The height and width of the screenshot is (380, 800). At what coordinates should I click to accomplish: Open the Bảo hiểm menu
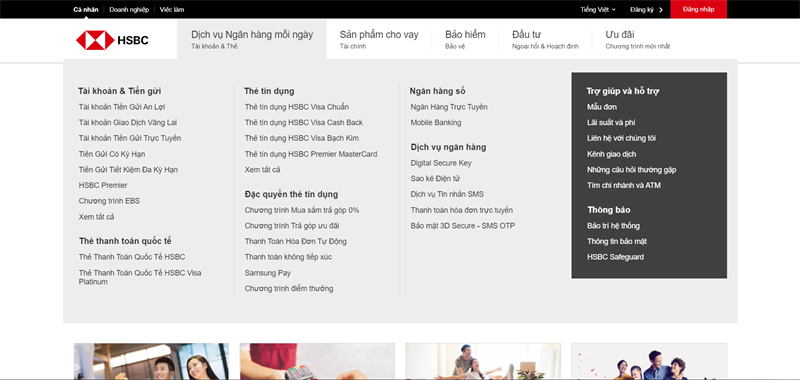point(465,39)
